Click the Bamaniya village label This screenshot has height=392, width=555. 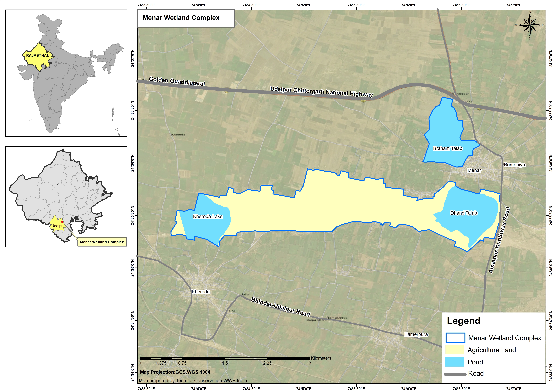[514, 165]
